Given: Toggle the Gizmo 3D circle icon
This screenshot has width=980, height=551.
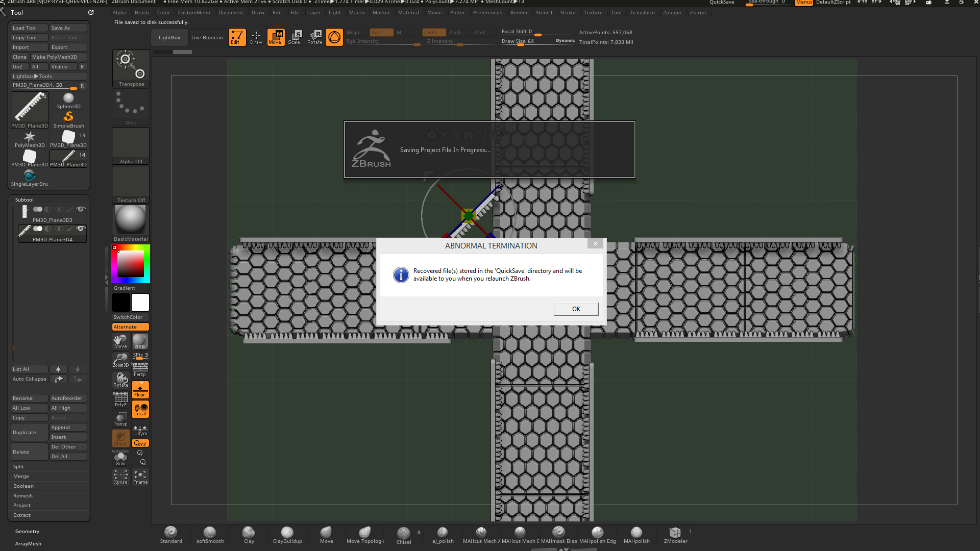Looking at the screenshot, I should [334, 37].
